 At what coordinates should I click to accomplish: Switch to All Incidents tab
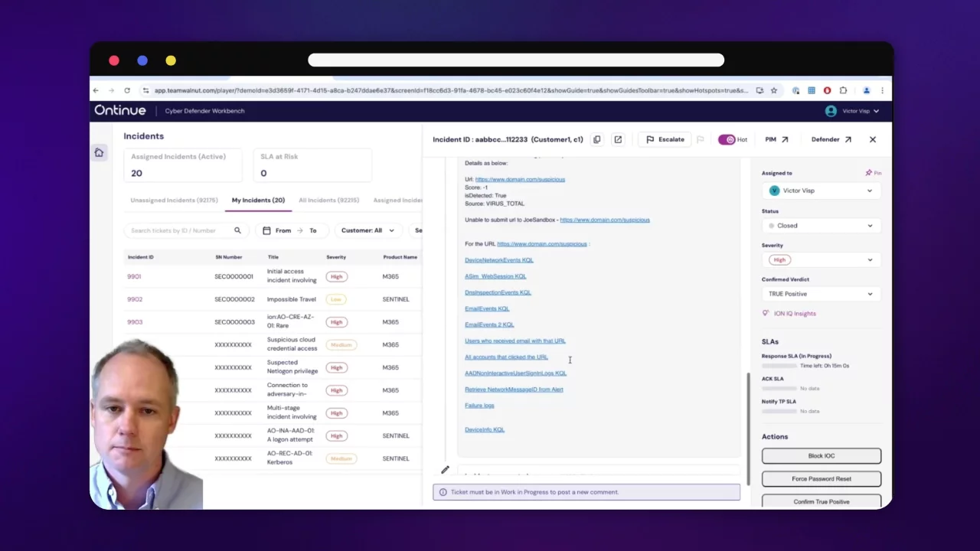[x=328, y=201]
